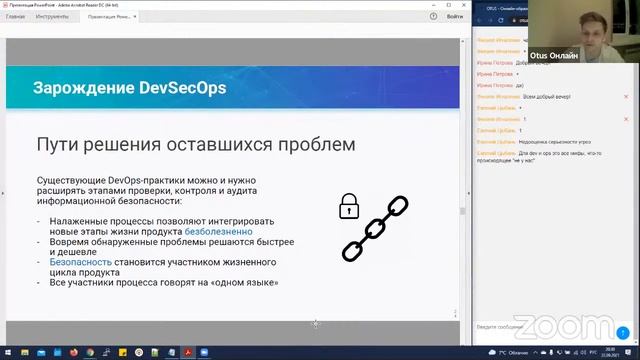The height and width of the screenshot is (360, 640).
Task: Launch Google Chrome from the taskbar
Action: [90, 353]
